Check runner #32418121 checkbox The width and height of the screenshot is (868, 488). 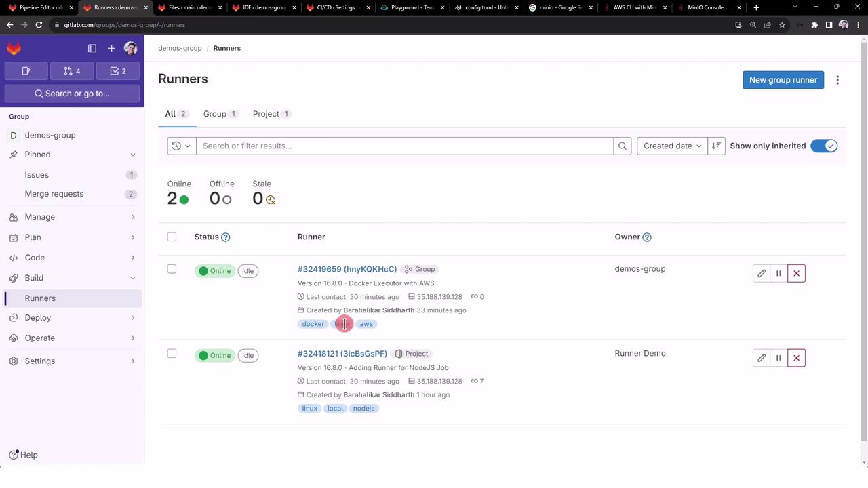(x=172, y=354)
